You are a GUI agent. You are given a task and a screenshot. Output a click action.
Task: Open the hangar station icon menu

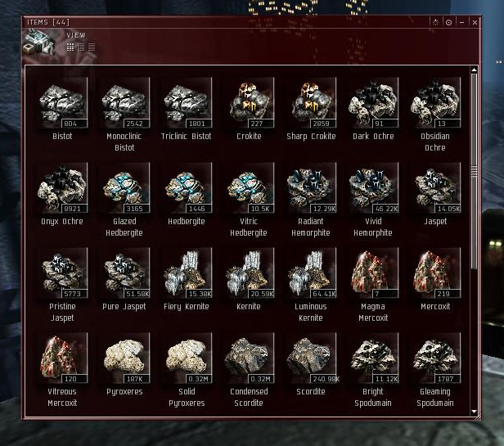tap(38, 43)
